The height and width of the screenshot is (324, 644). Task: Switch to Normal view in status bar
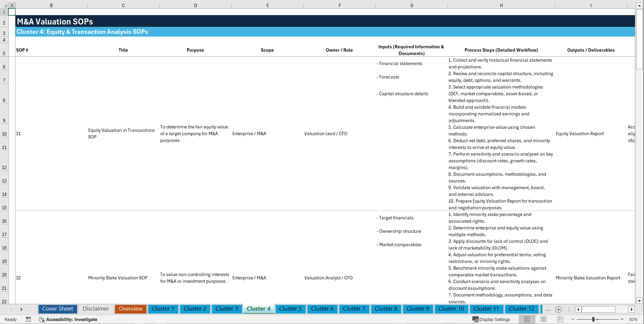pyautogui.click(x=527, y=319)
